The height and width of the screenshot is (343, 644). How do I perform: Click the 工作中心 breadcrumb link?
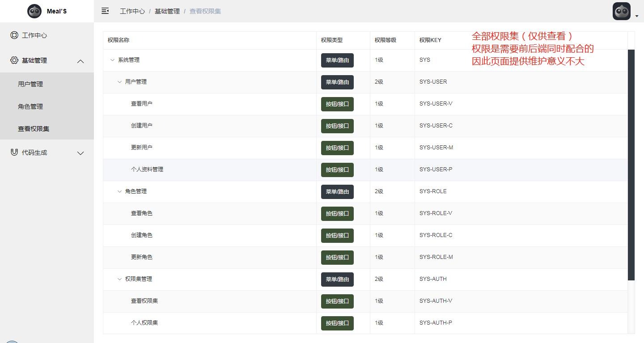click(132, 11)
